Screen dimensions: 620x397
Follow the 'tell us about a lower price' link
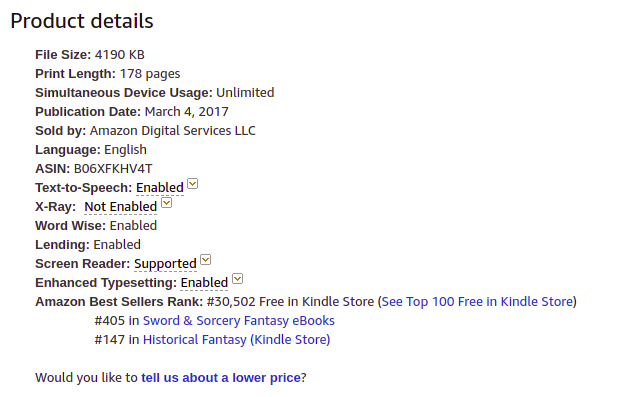pos(221,378)
